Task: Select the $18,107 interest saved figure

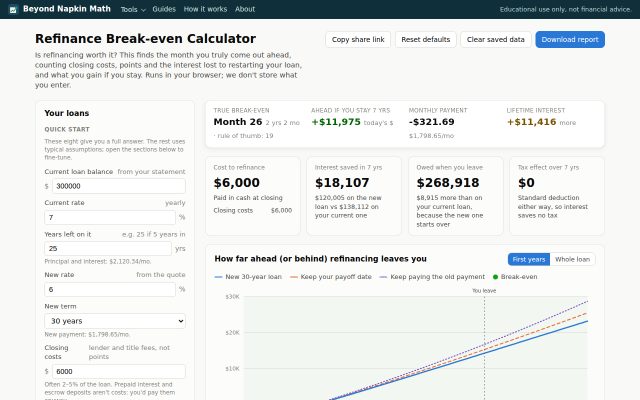Action: pyautogui.click(x=342, y=183)
